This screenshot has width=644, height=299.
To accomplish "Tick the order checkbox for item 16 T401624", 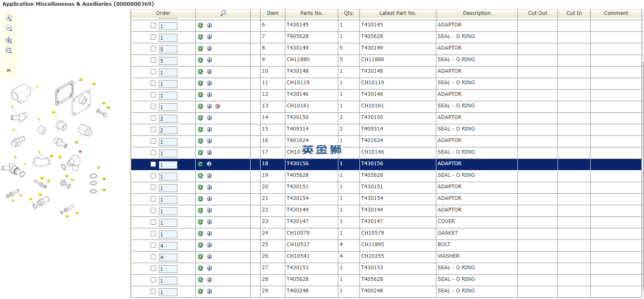I will [x=153, y=141].
